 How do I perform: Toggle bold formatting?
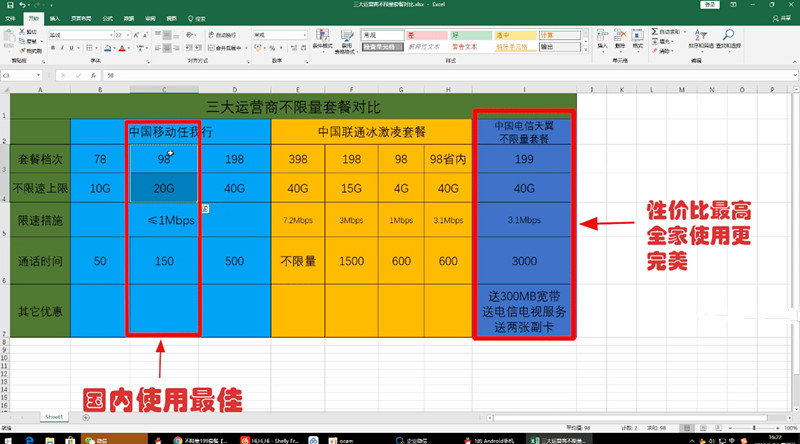[x=53, y=48]
